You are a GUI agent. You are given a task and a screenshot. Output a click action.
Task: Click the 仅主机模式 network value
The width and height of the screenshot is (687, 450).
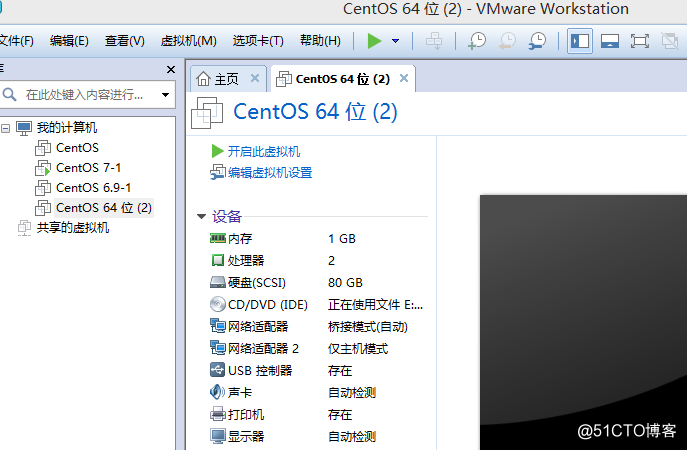(358, 349)
